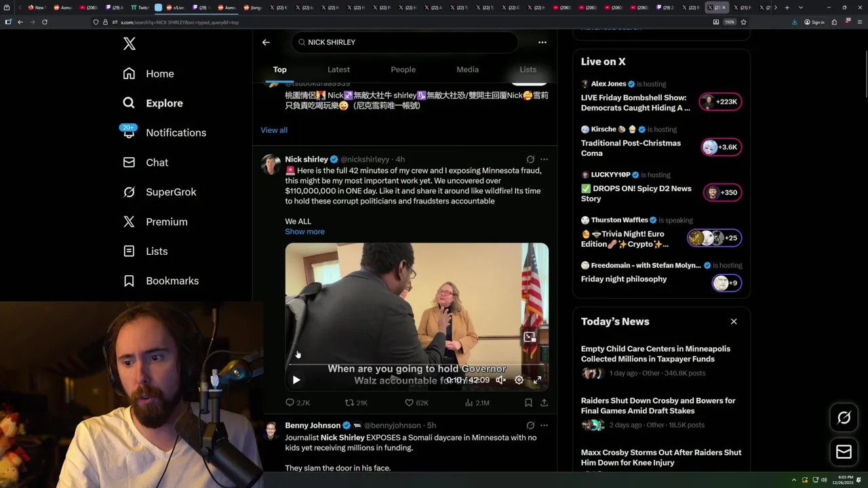Click Grok icon on Benny Johnson post
Viewport: 868px width, 488px height.
coord(530,426)
